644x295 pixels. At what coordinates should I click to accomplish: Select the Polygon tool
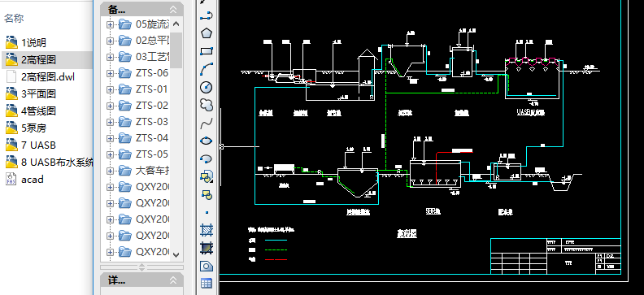tap(207, 33)
